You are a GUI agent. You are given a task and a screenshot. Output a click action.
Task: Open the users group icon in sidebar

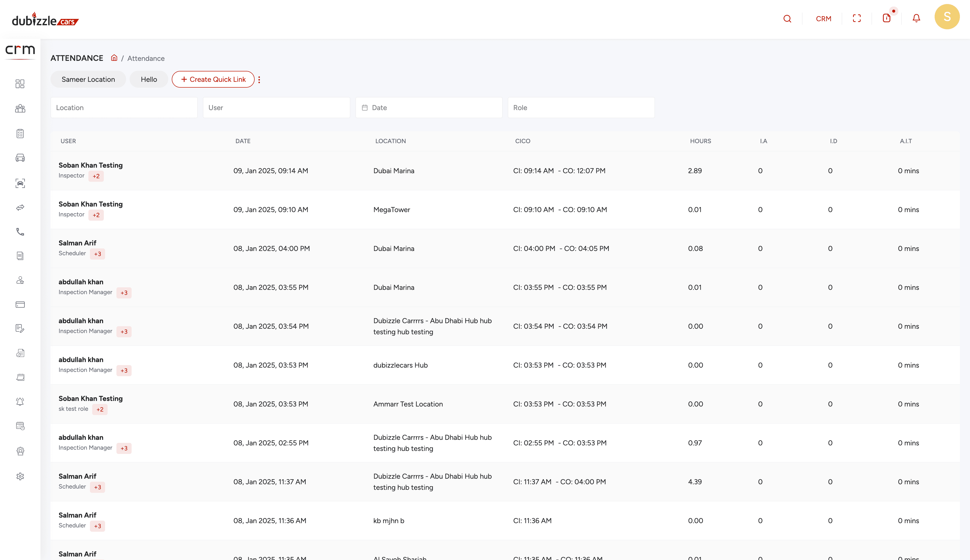coord(20,109)
